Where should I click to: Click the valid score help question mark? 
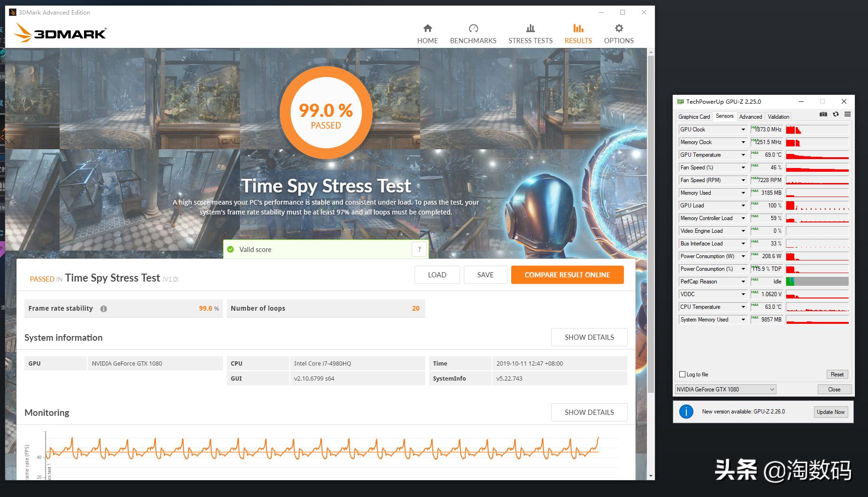click(419, 249)
